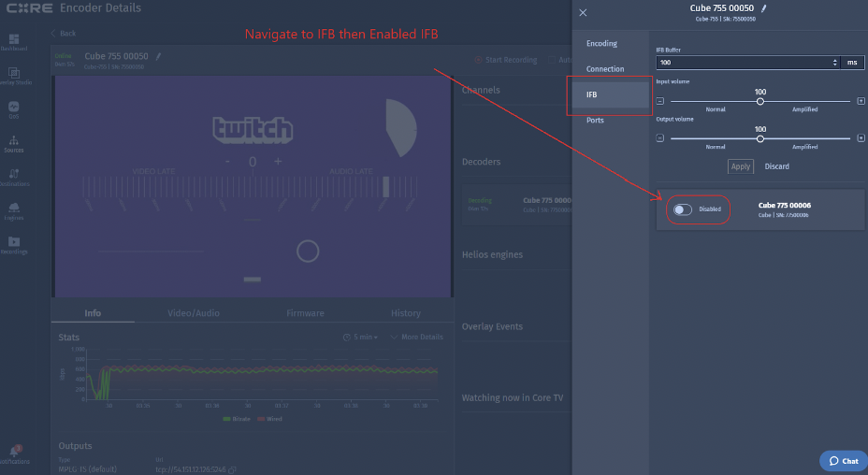Edit the Cube 755 00050 name with pencil icon
The height and width of the screenshot is (475, 868).
tap(763, 7)
